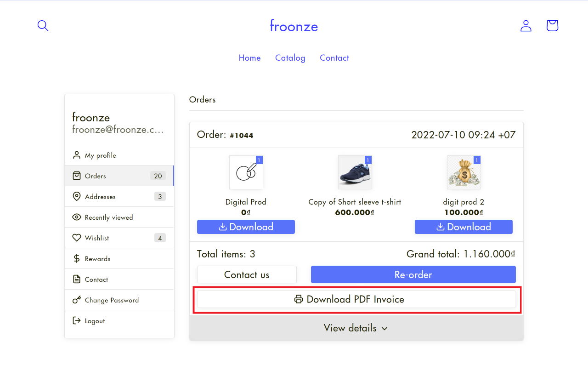The image size is (588, 365).
Task: Open the search magnifier icon
Action: point(43,26)
